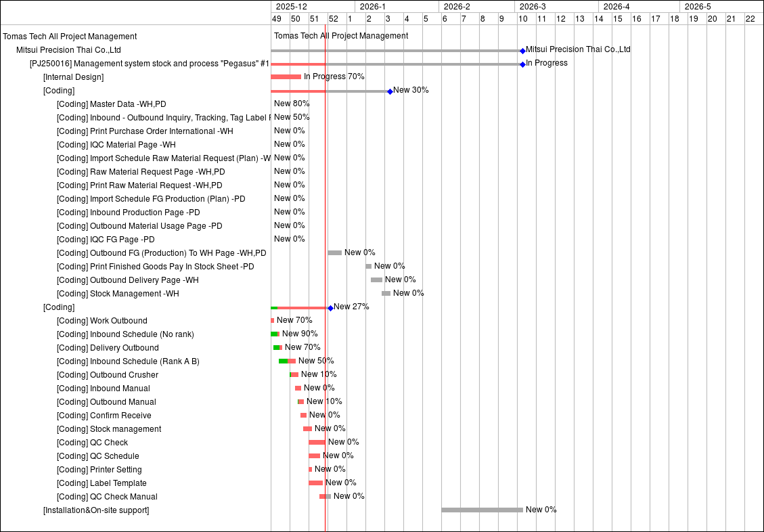Screen dimensions: 764x532
Task: Click the gray bar for Outbound Delivery Page -WH
Action: click(376, 280)
